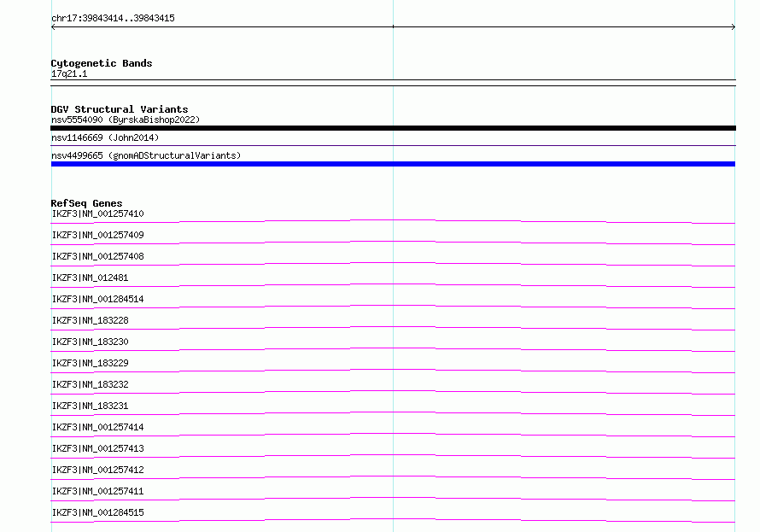
Task: Open transcript IKZF3|NM_001257410
Action: tap(98, 213)
